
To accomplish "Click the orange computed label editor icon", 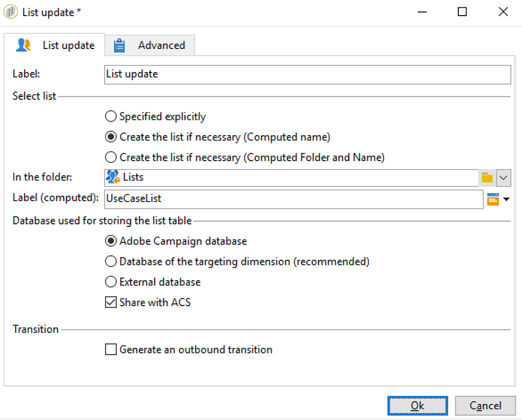I will 493,199.
